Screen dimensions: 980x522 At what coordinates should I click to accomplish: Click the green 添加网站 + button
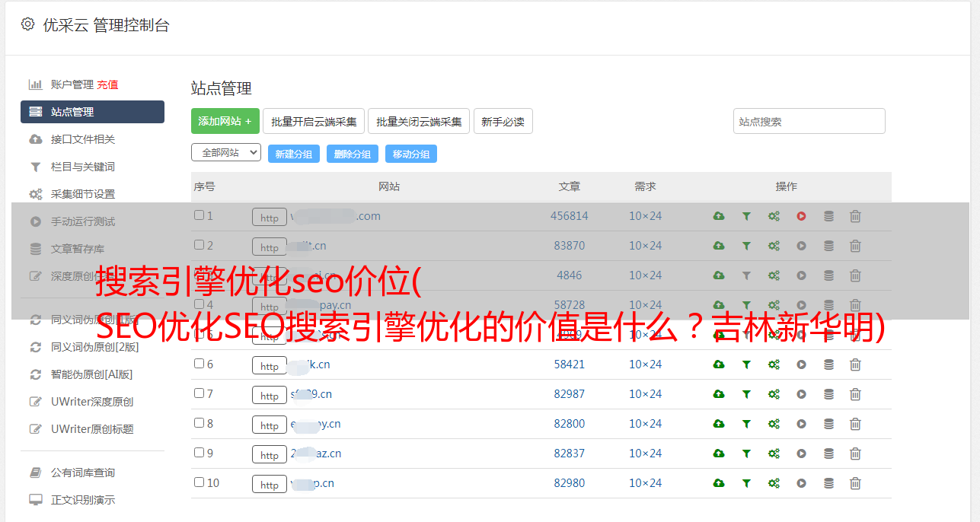(225, 121)
